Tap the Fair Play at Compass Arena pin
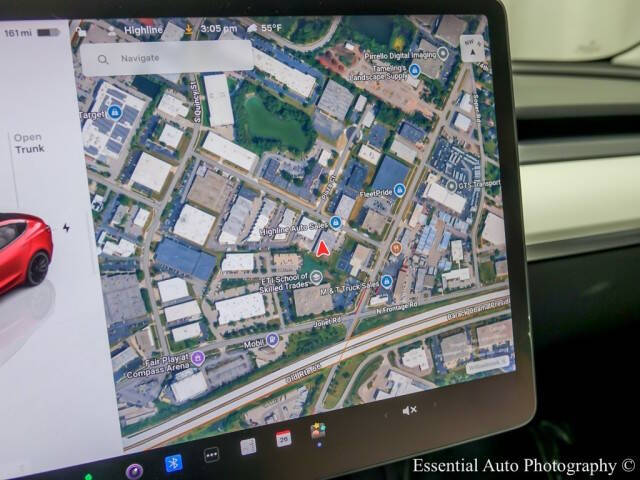Image resolution: width=640 pixels, height=480 pixels. [198, 357]
